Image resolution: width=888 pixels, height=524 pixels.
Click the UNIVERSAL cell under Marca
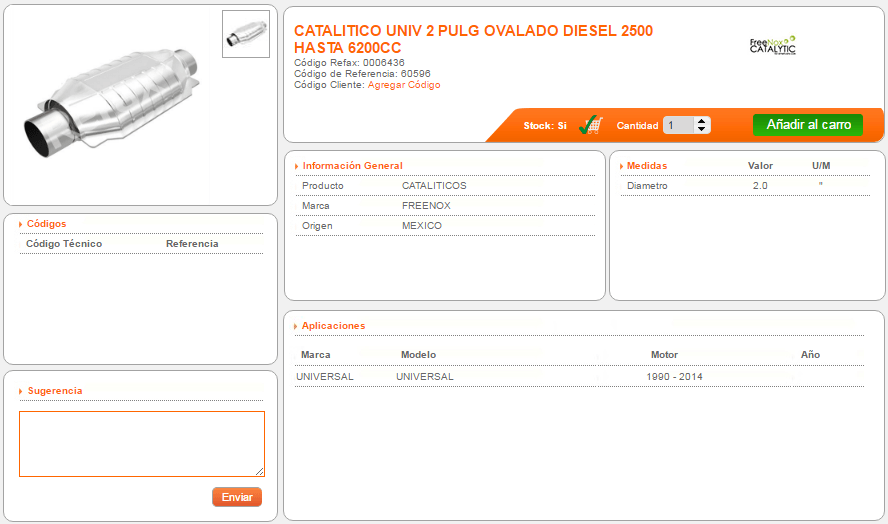tap(325, 377)
